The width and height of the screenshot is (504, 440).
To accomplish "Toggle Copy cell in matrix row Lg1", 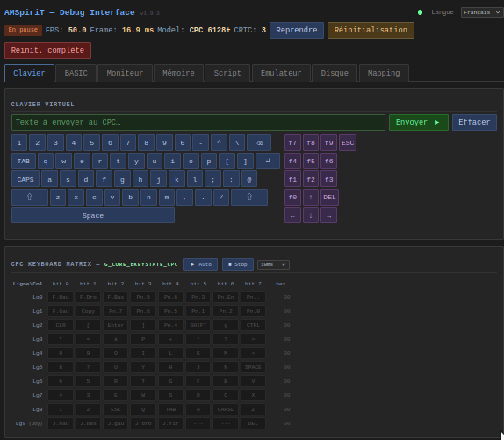I will [88, 311].
